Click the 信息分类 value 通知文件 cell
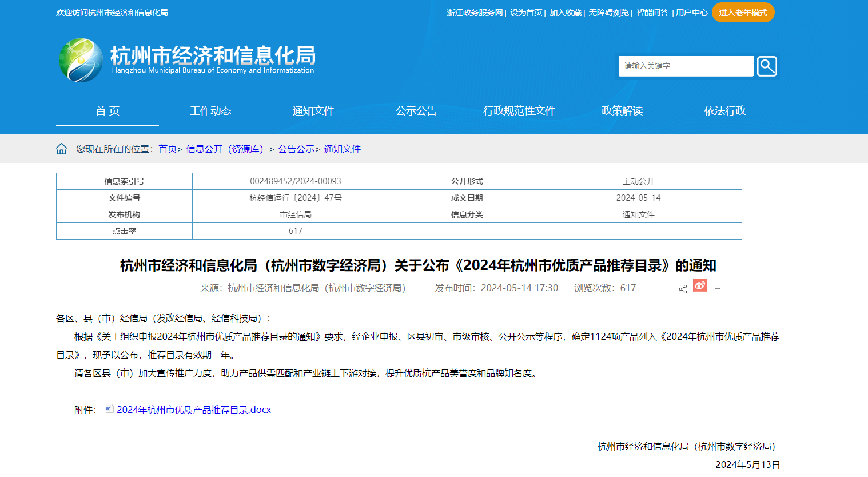 [638, 214]
